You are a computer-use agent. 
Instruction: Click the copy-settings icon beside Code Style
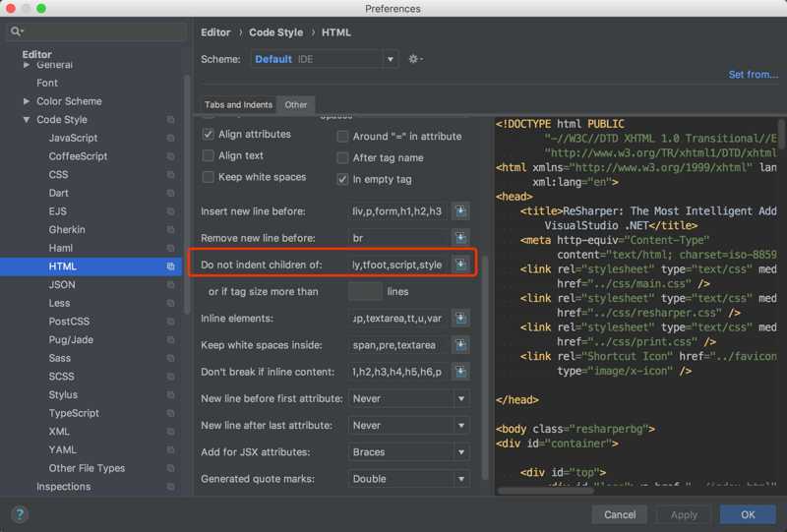click(170, 119)
